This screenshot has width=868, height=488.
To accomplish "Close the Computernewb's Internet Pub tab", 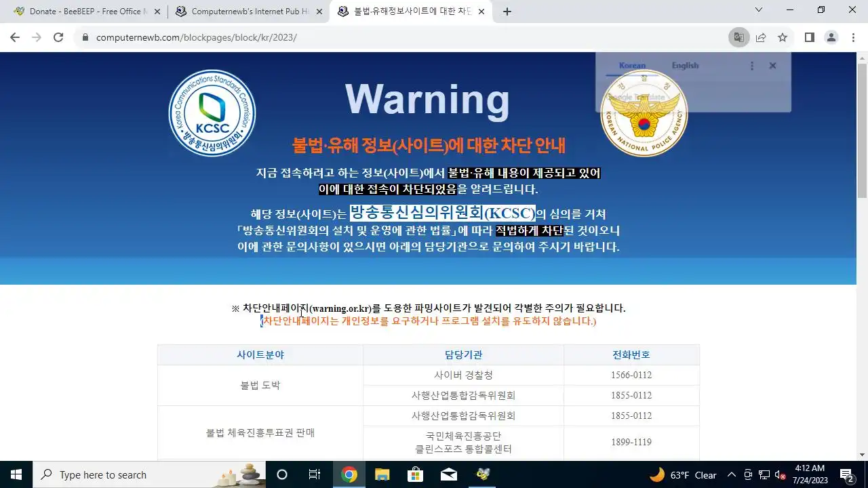I will (x=319, y=12).
